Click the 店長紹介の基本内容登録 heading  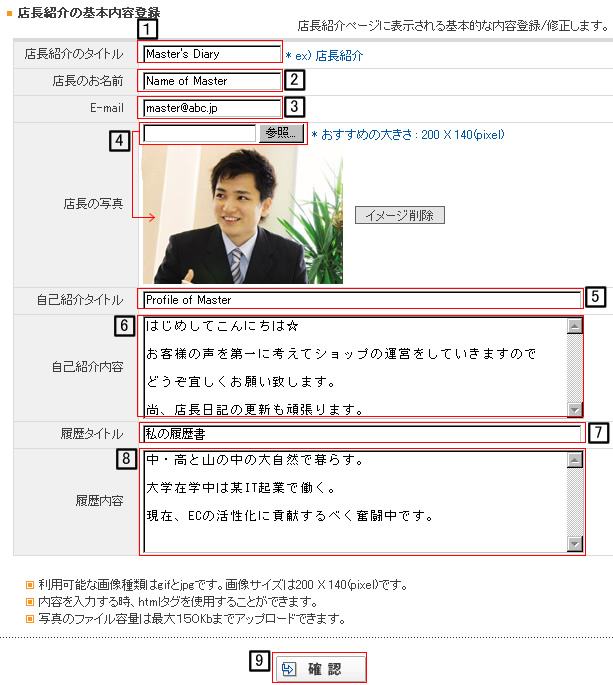tap(89, 13)
